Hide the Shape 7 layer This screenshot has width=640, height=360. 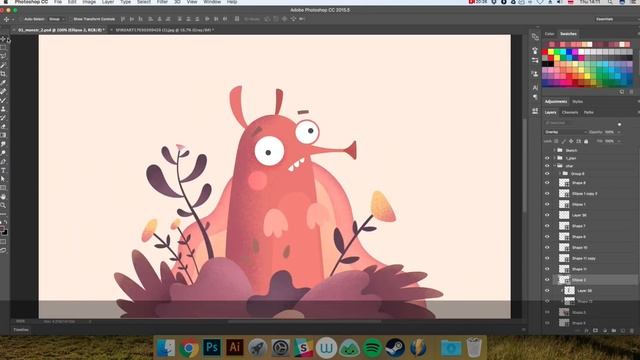(547, 226)
